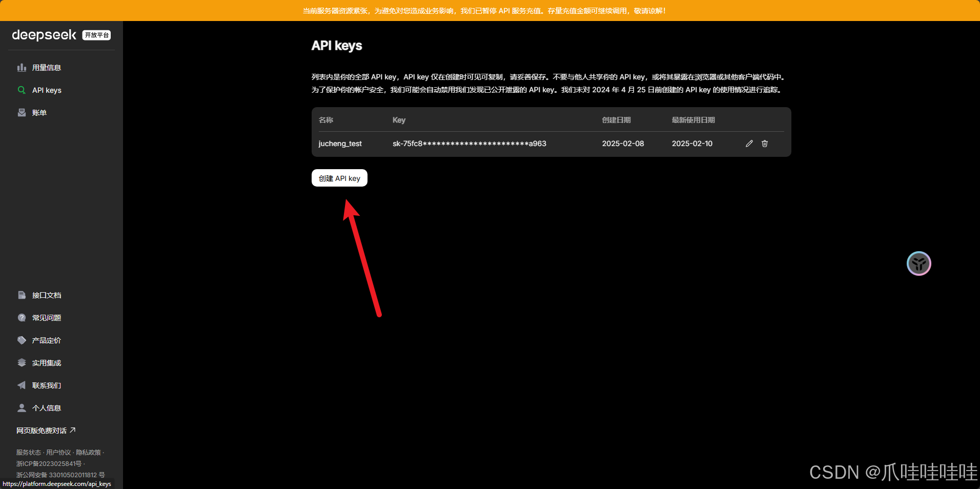Click the floating round assistant icon

(918, 263)
